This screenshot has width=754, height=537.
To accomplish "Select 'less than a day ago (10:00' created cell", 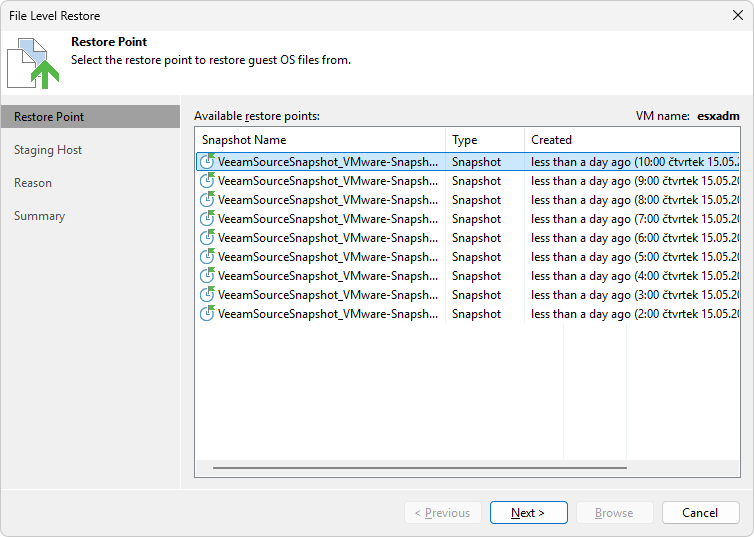I will [x=632, y=162].
